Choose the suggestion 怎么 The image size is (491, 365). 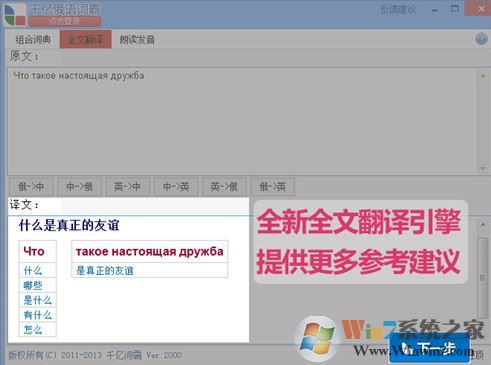pos(37,329)
